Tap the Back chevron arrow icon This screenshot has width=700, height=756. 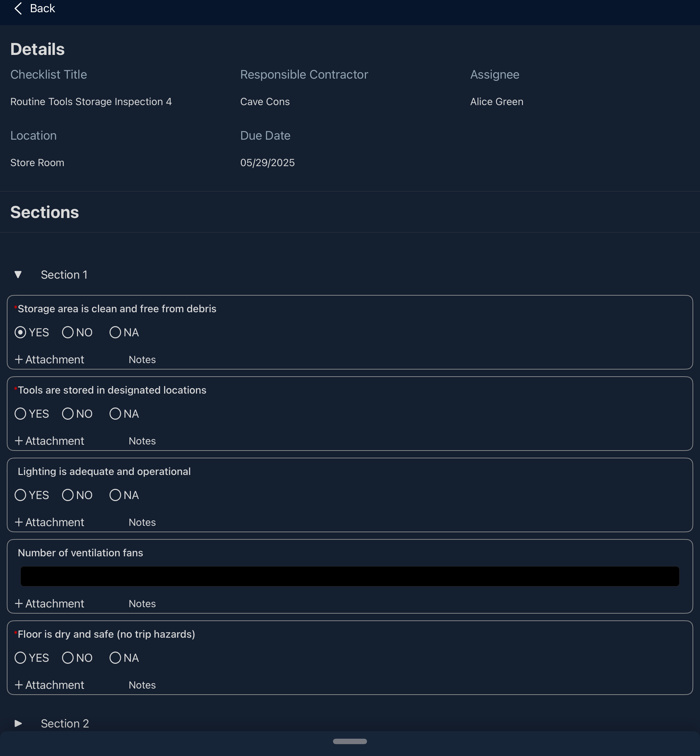pos(18,8)
